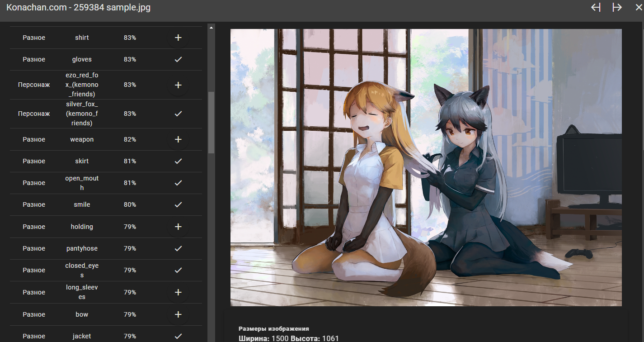Screen dimensions: 644x342
Task: Toggle the checkmark for the jacket tag
Action: click(x=178, y=336)
